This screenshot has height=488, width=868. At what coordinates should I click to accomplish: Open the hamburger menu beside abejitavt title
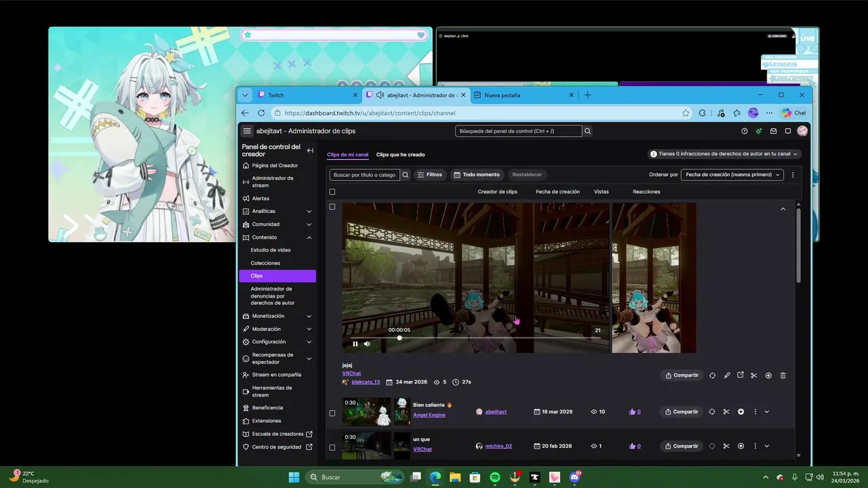247,131
